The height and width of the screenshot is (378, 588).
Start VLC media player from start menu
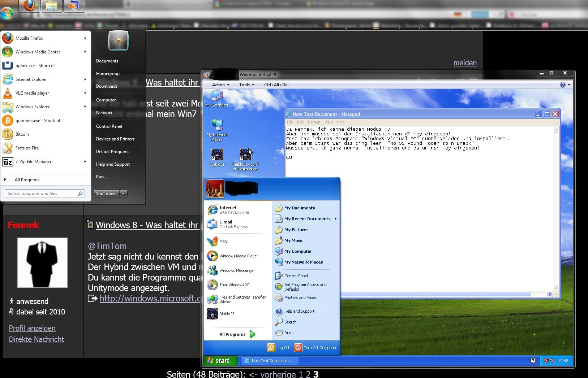(x=32, y=93)
